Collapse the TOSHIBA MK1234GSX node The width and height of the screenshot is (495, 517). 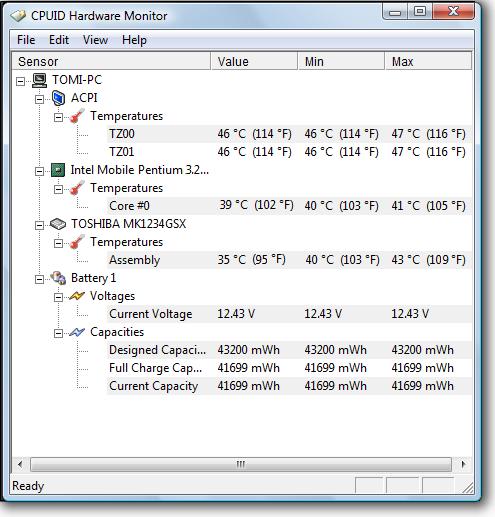click(39, 225)
